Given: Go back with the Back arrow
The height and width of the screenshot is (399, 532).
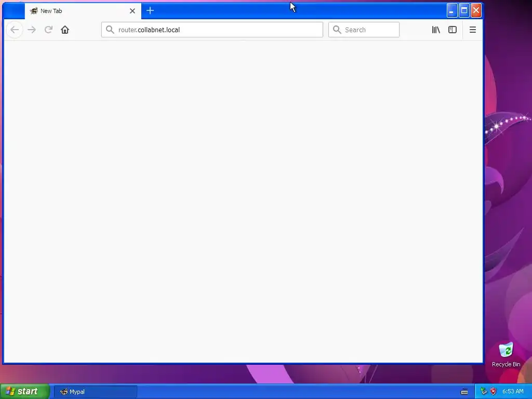Looking at the screenshot, I should coord(15,30).
